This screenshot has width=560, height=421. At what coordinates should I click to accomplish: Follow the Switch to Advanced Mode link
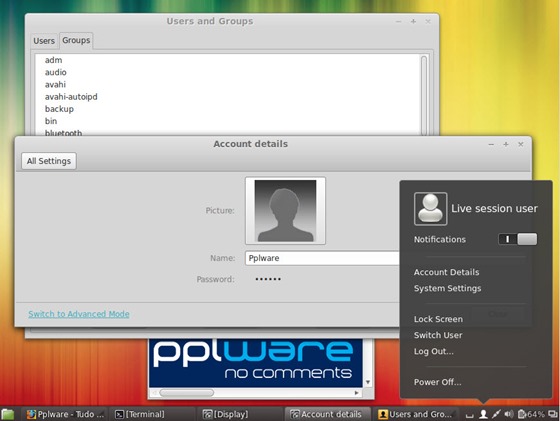(x=79, y=314)
